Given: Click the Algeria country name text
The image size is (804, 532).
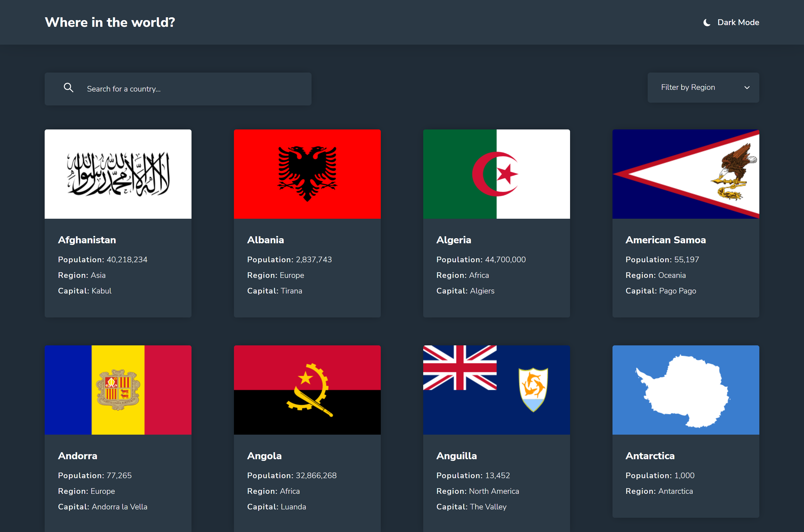Looking at the screenshot, I should tap(454, 240).
